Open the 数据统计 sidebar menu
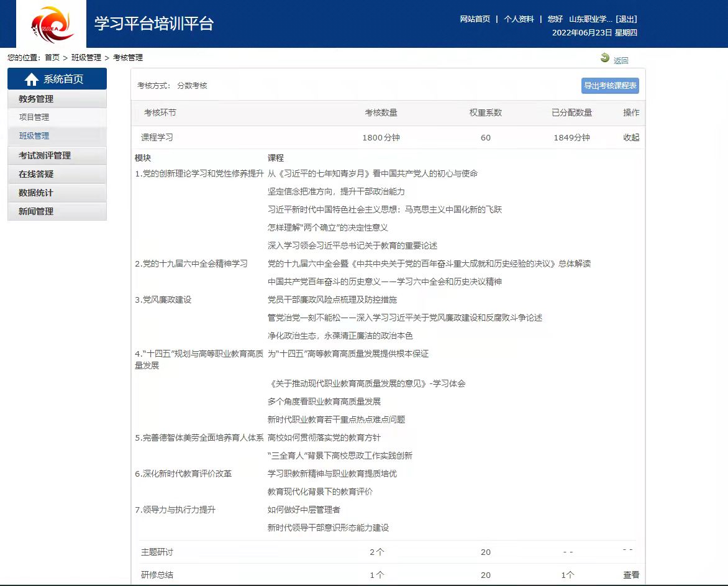The image size is (728, 586). [36, 193]
